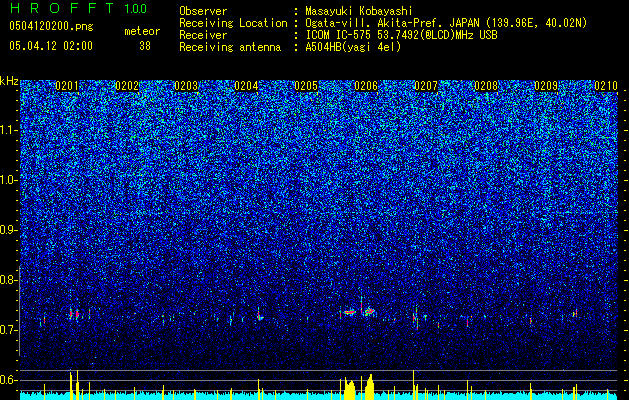The image size is (629, 400).
Task: Click the 0202 time marker
Action: 127,86
